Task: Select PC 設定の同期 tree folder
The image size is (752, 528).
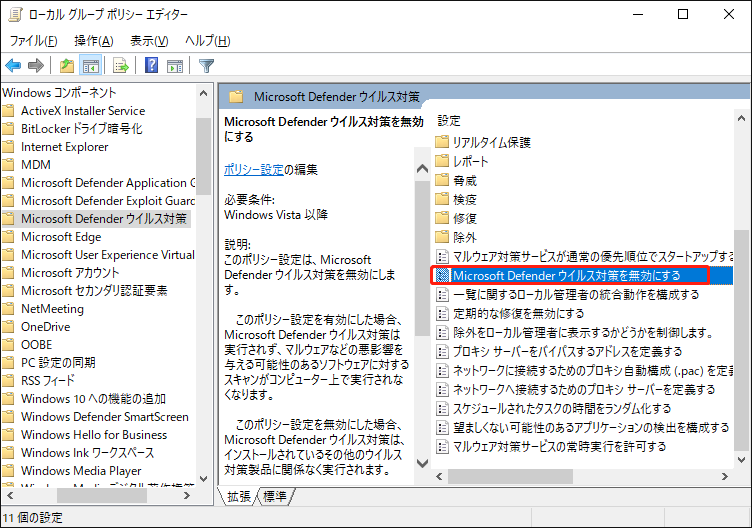Action: (58, 363)
